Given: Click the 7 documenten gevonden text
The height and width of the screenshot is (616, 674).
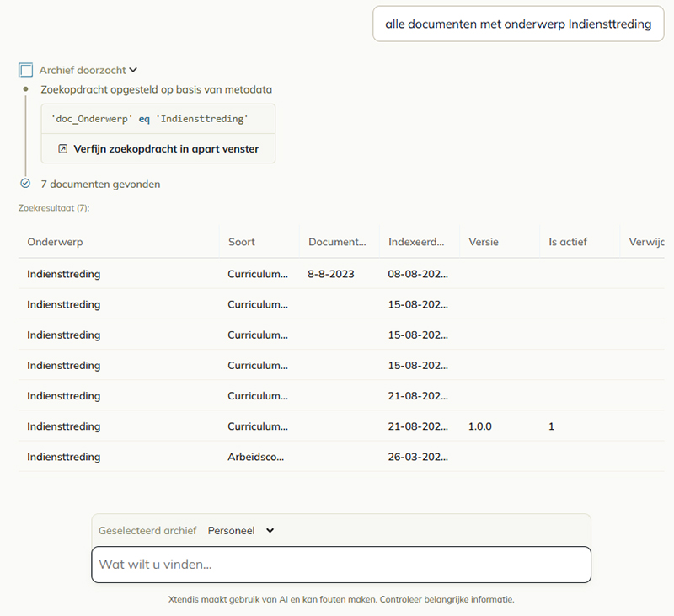Looking at the screenshot, I should point(100,184).
